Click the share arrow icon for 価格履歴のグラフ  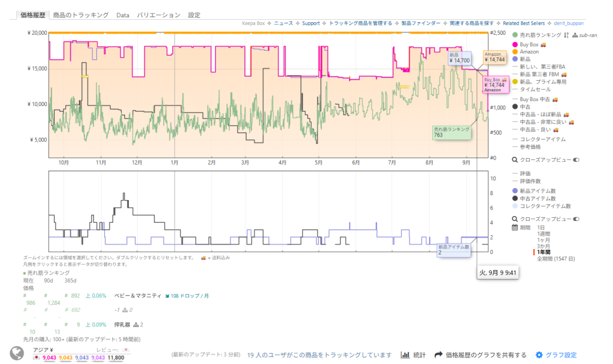click(x=438, y=355)
